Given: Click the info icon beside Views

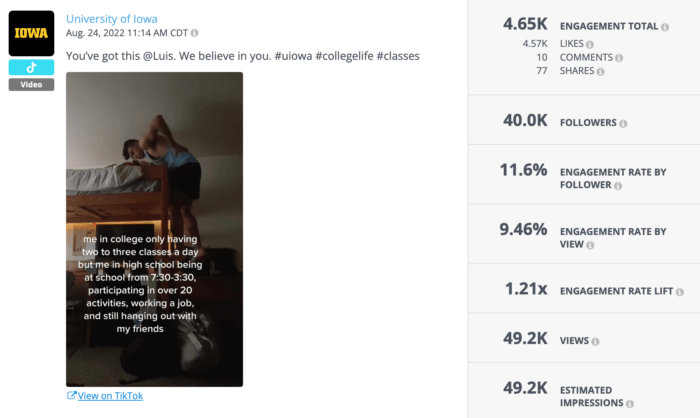Looking at the screenshot, I should [596, 342].
